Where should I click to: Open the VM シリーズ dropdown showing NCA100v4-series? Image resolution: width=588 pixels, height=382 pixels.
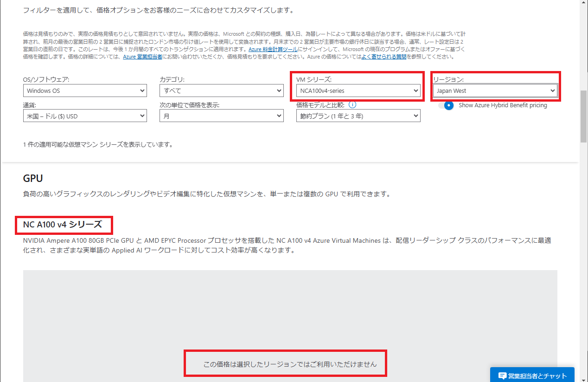pyautogui.click(x=358, y=91)
